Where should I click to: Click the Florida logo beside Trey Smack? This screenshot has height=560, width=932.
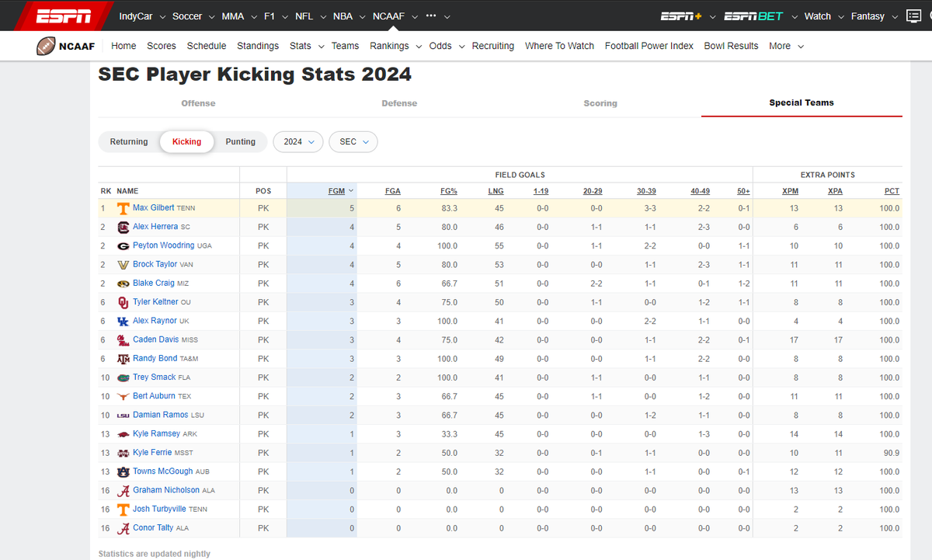coord(123,377)
